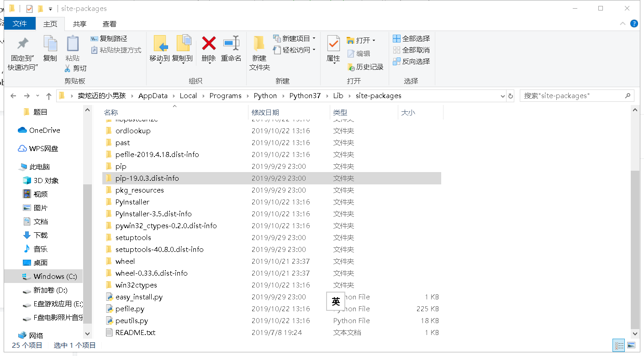This screenshot has height=356, width=644.
Task: Open the 文件 file menu
Action: point(20,24)
